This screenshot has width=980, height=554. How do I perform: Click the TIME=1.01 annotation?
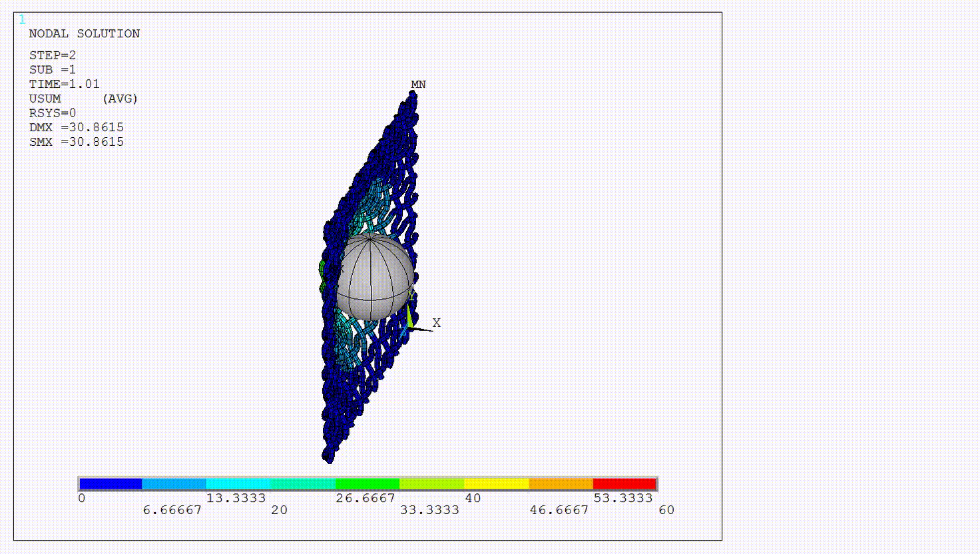point(64,83)
